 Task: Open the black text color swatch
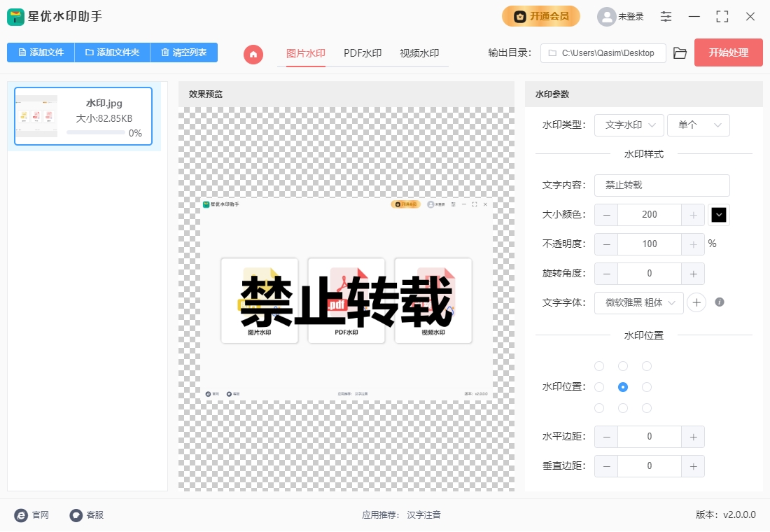click(719, 215)
